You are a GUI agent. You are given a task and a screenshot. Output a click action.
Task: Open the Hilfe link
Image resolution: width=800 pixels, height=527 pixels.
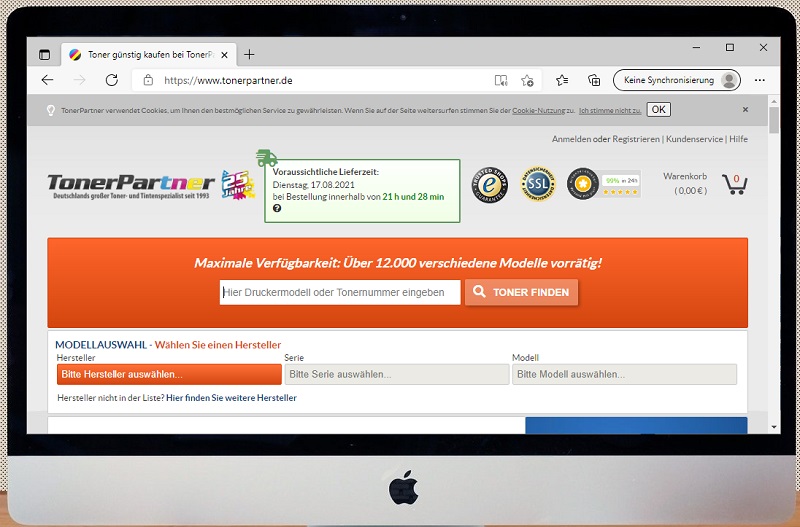[738, 139]
